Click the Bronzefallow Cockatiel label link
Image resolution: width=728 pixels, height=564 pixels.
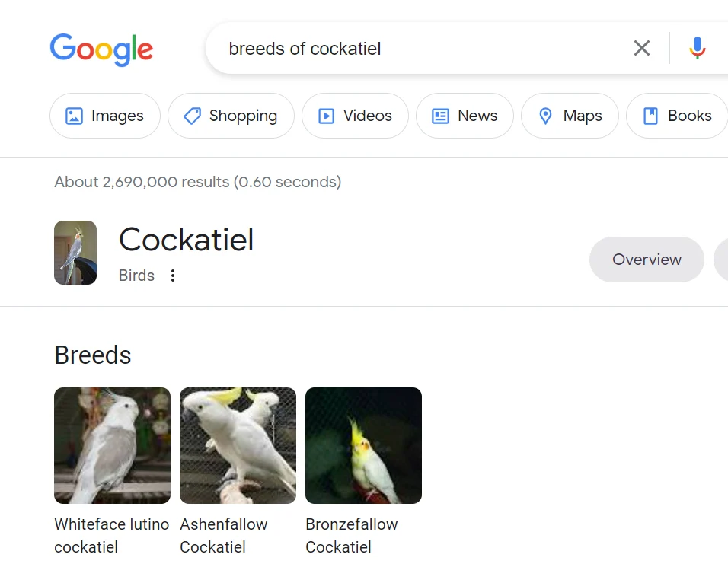point(351,535)
